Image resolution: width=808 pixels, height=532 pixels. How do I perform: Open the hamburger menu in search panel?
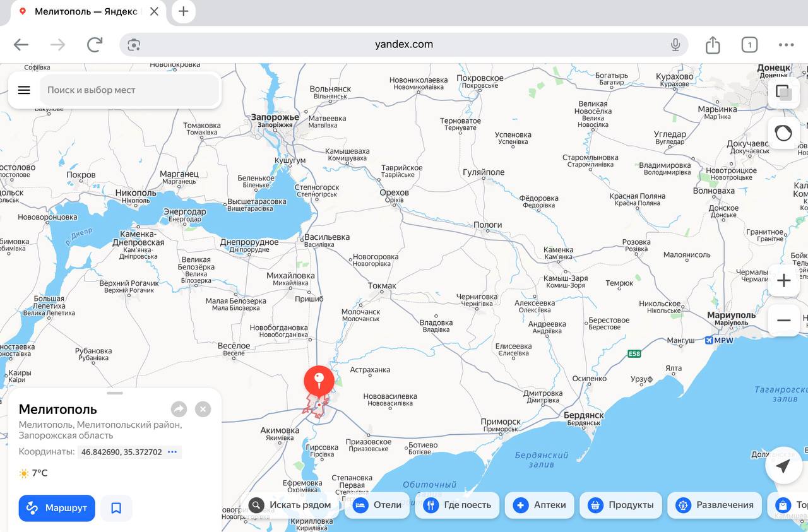(24, 90)
